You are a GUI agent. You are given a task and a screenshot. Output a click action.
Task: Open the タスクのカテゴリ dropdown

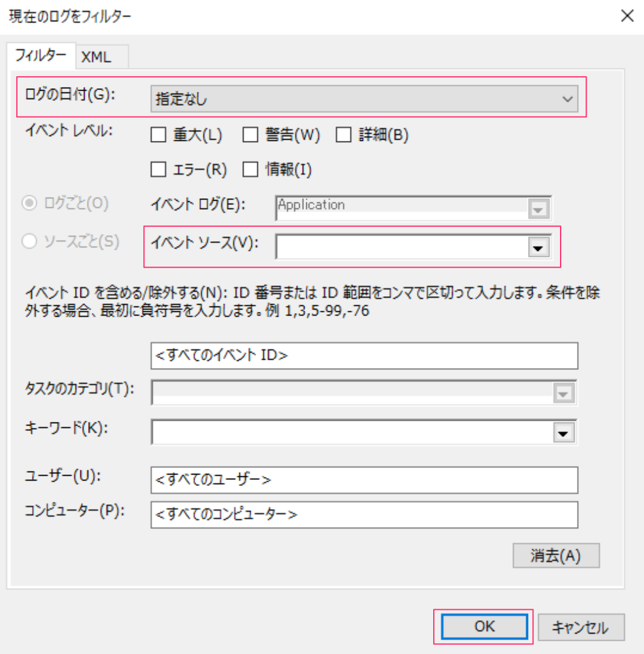point(563,393)
